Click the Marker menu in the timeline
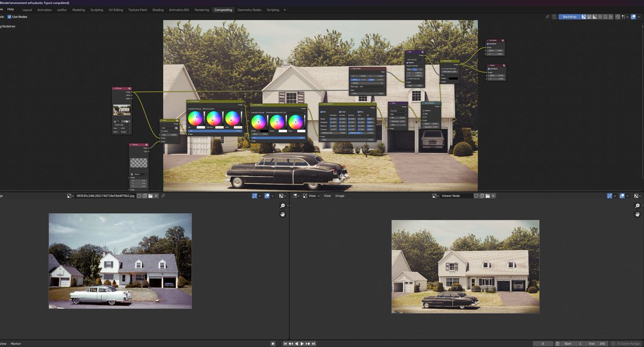 point(16,344)
